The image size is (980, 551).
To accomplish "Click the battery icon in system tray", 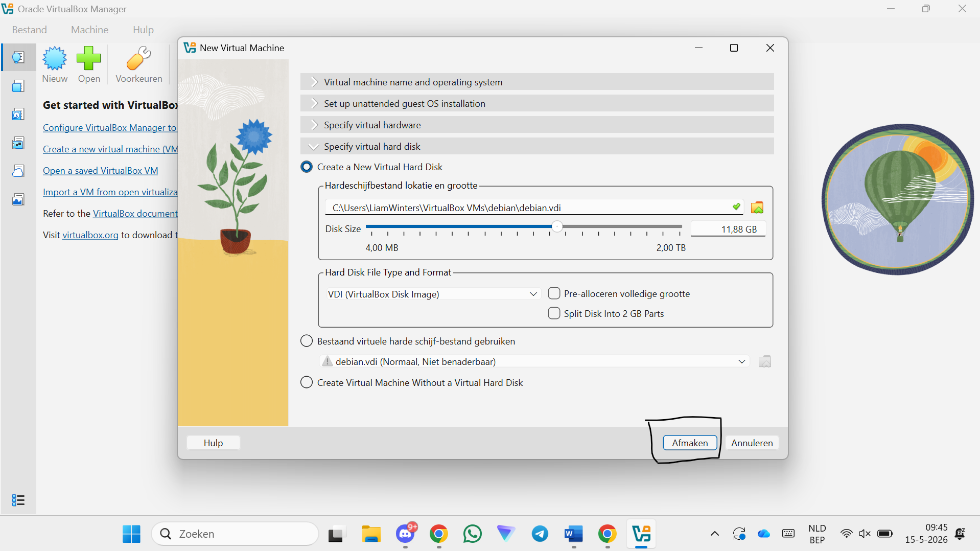I will pyautogui.click(x=885, y=534).
